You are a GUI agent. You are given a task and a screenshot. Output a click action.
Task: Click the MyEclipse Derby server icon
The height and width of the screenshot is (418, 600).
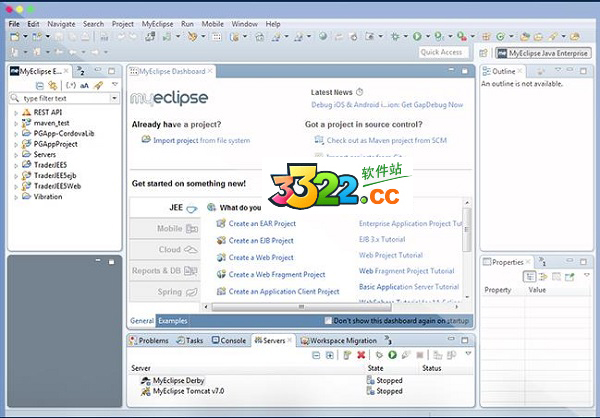(145, 380)
